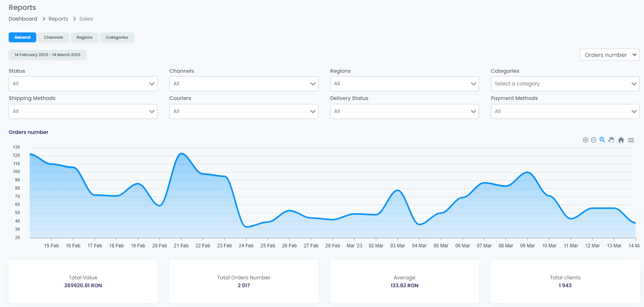Expand the Status filter dropdown
644x307 pixels.
coord(83,84)
